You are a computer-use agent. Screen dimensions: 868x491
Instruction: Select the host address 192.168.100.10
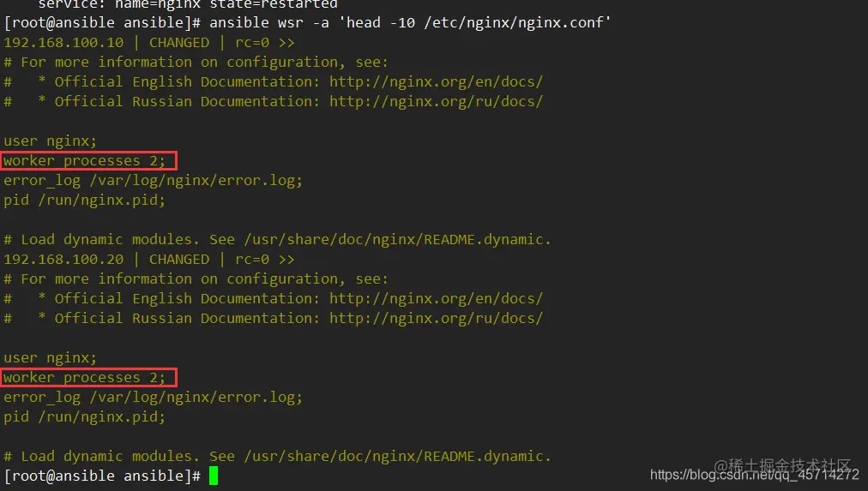pos(63,43)
